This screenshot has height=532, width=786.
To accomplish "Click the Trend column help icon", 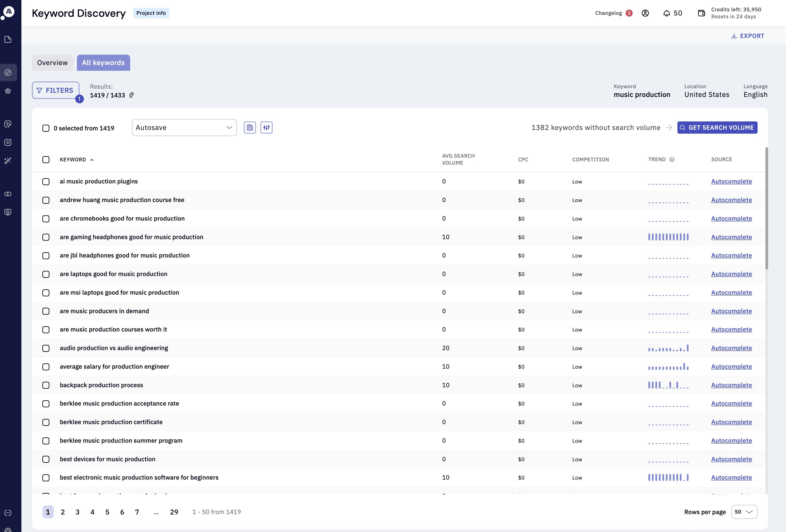I will pyautogui.click(x=672, y=159).
